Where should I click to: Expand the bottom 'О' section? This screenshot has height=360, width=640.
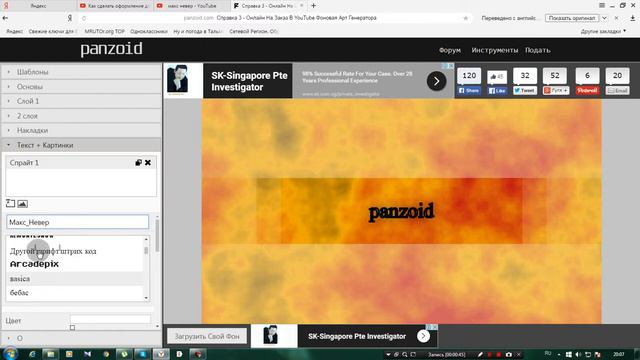click(x=81, y=338)
